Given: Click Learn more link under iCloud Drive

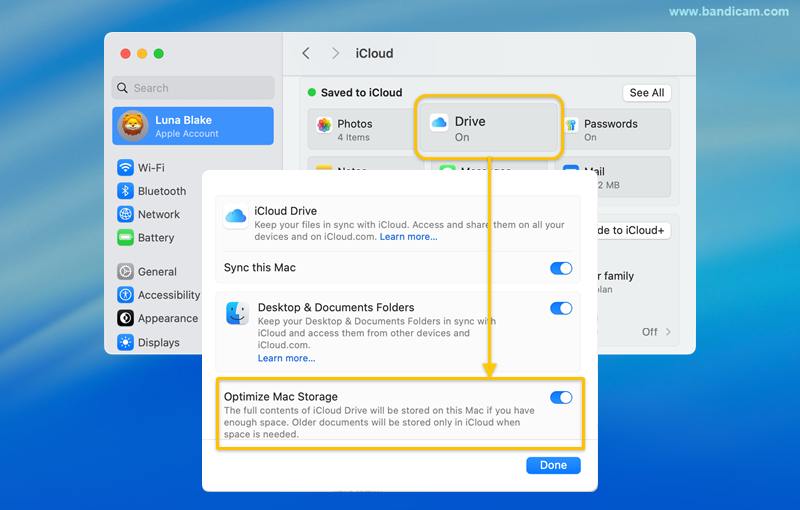Looking at the screenshot, I should (408, 237).
